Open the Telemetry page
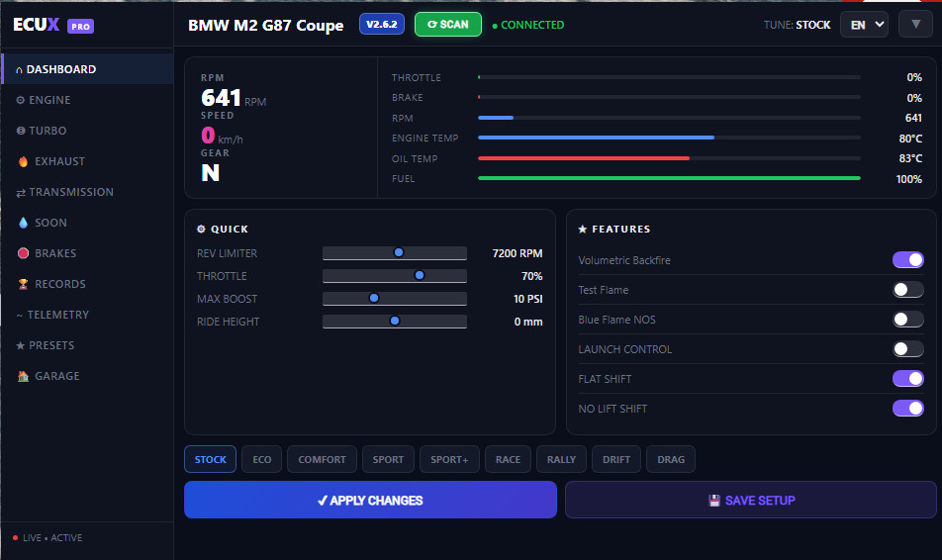Screen dimensions: 942x560 point(88,315)
